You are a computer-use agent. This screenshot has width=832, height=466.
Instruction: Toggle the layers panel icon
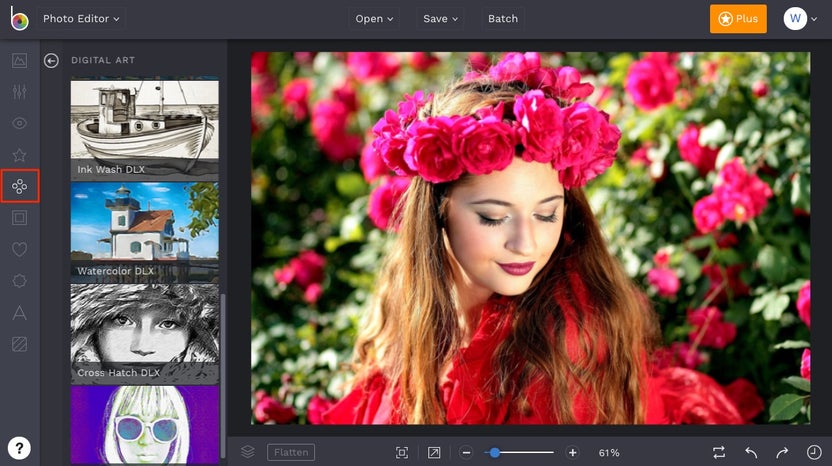pyautogui.click(x=247, y=453)
